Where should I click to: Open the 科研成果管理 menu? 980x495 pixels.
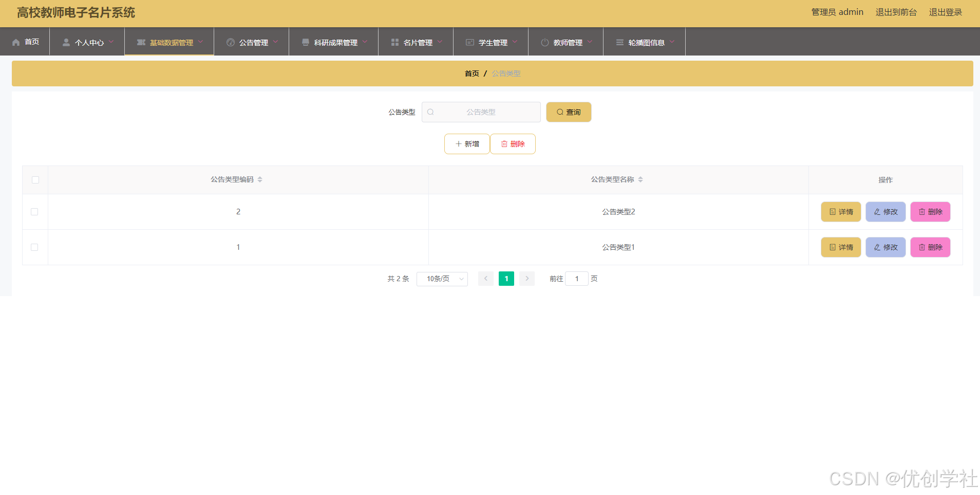click(x=334, y=42)
